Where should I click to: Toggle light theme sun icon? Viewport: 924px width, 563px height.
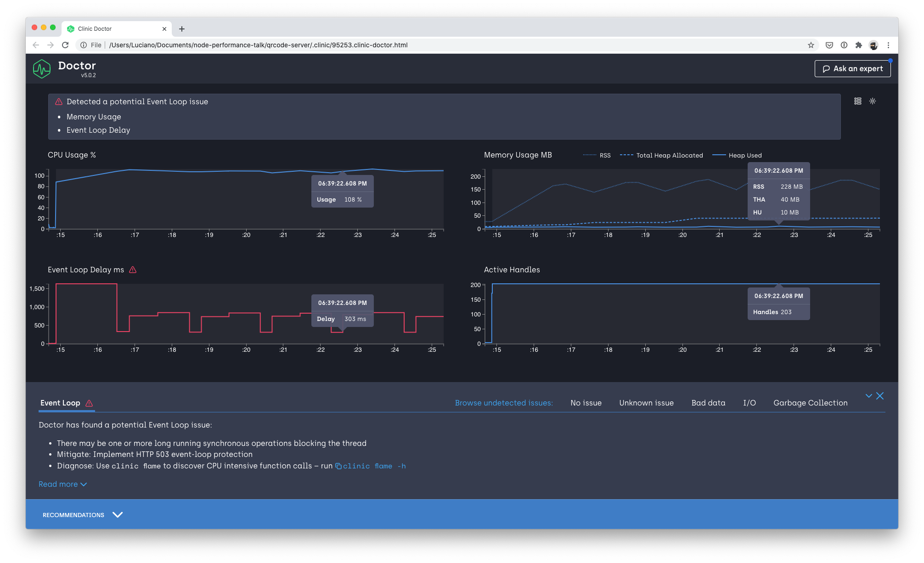873,101
